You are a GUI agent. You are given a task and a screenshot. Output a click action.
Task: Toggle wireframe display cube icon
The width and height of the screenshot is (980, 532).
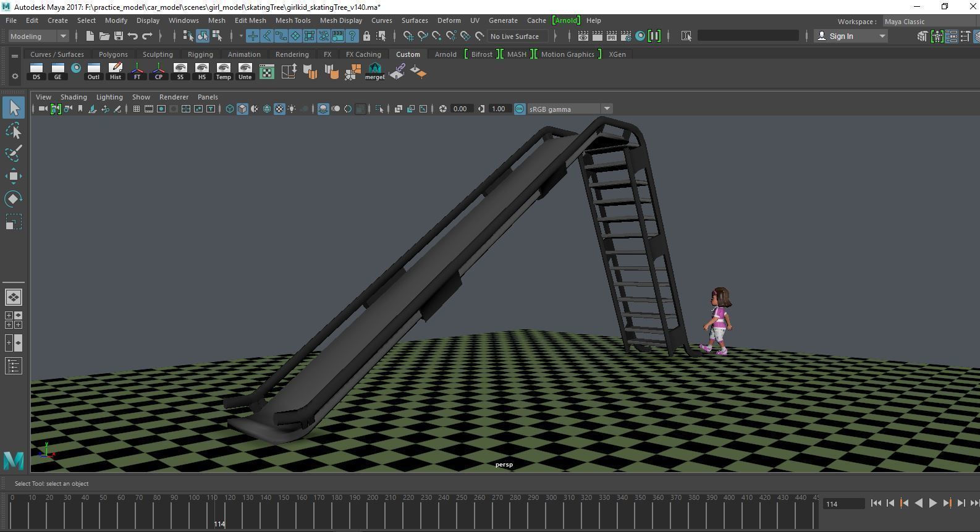tap(230, 109)
